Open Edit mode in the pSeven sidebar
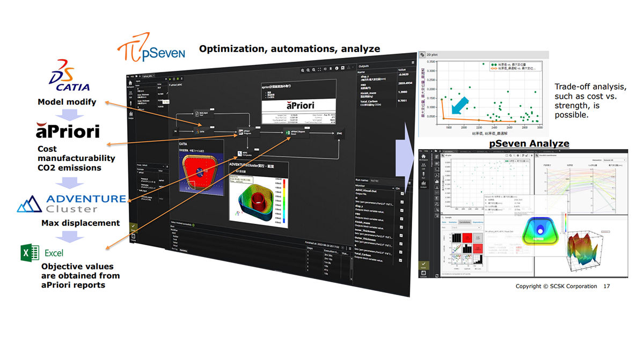This screenshot has height=337, width=644. [130, 95]
